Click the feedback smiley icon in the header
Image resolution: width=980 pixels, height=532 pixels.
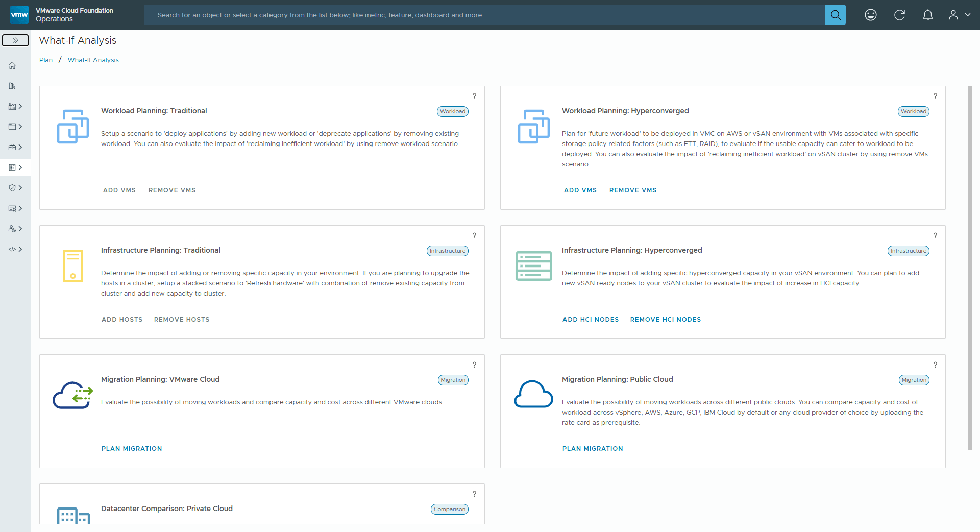coord(871,15)
